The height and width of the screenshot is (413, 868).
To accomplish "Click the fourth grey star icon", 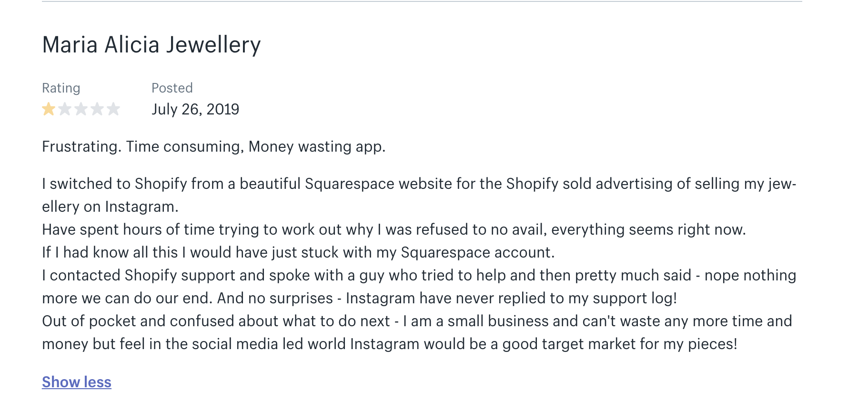I will coord(97,109).
